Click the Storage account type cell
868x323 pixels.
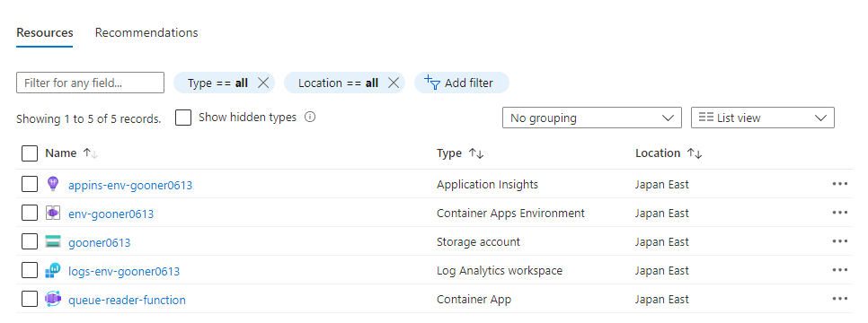[x=478, y=241]
